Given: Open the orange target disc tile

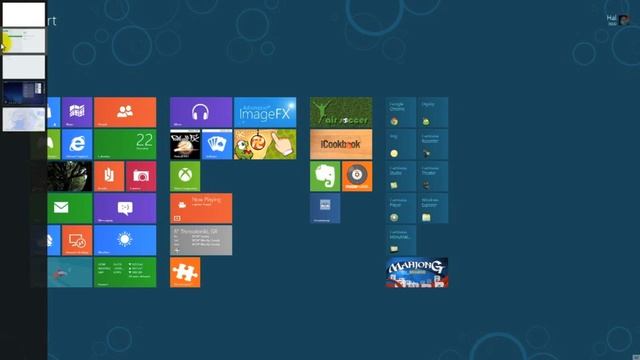Looking at the screenshot, I should 357,176.
